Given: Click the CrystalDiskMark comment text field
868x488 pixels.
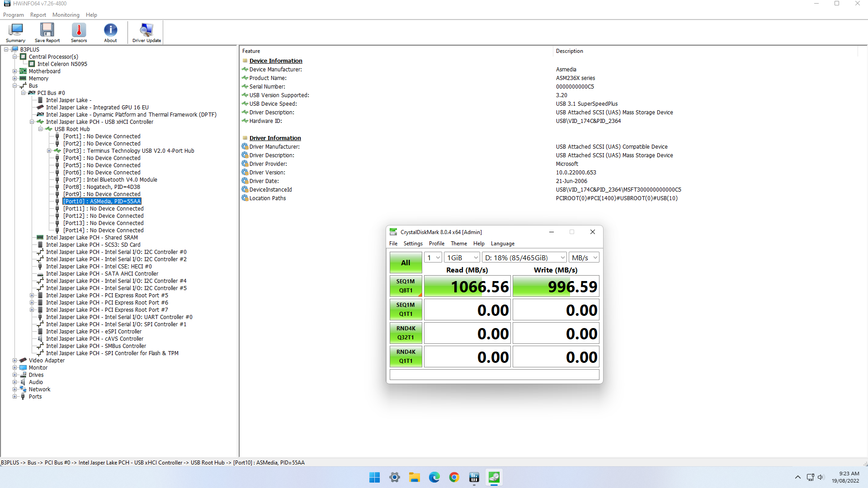Looking at the screenshot, I should (494, 375).
